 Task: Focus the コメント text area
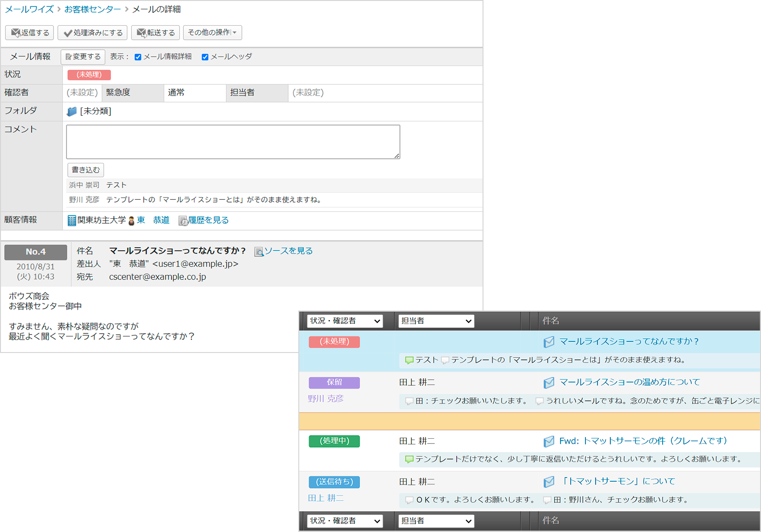(233, 142)
